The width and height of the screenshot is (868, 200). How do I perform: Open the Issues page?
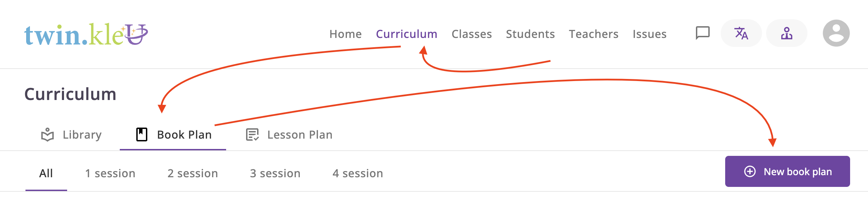coord(649,34)
